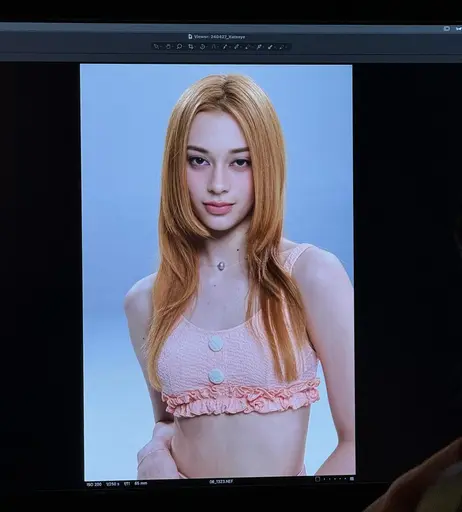Set the first star rating dot

click(324, 479)
